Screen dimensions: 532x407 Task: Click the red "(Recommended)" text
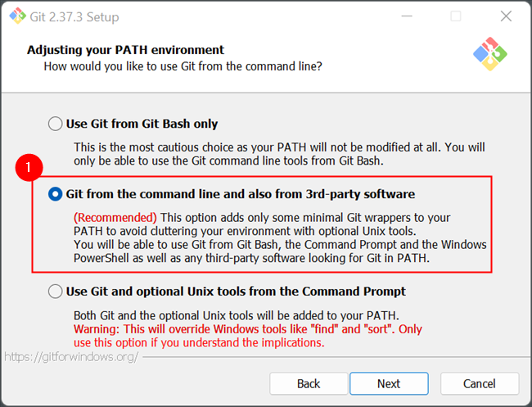tap(115, 218)
